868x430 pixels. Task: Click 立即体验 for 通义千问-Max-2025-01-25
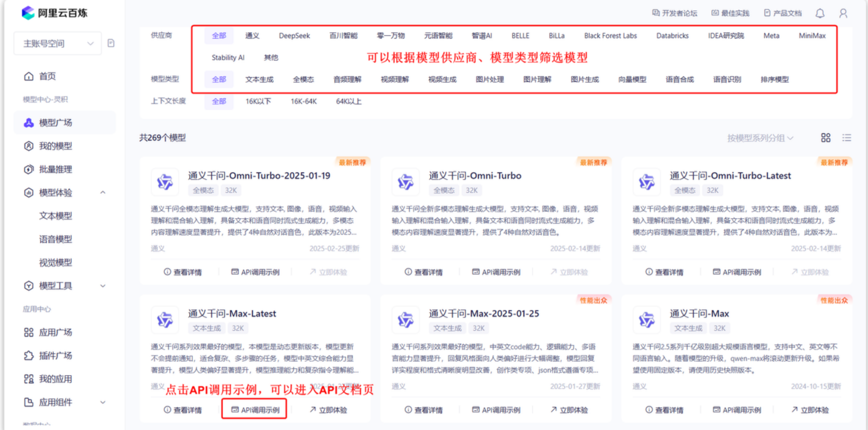(x=569, y=410)
